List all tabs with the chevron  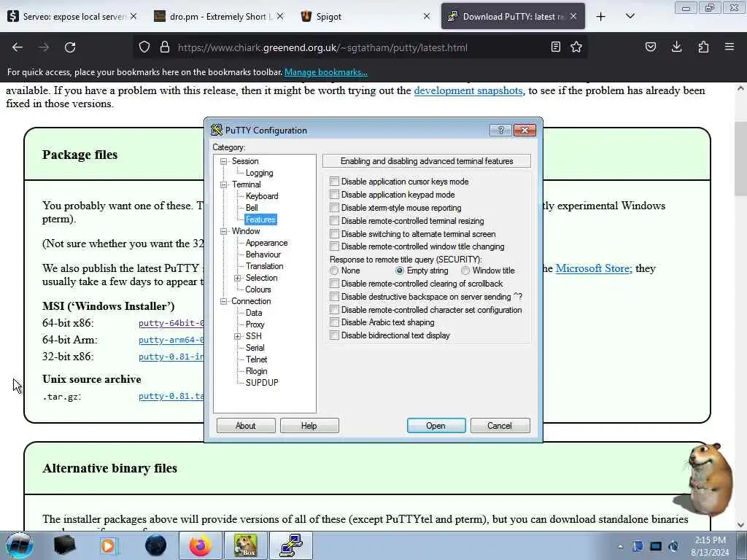click(630, 17)
